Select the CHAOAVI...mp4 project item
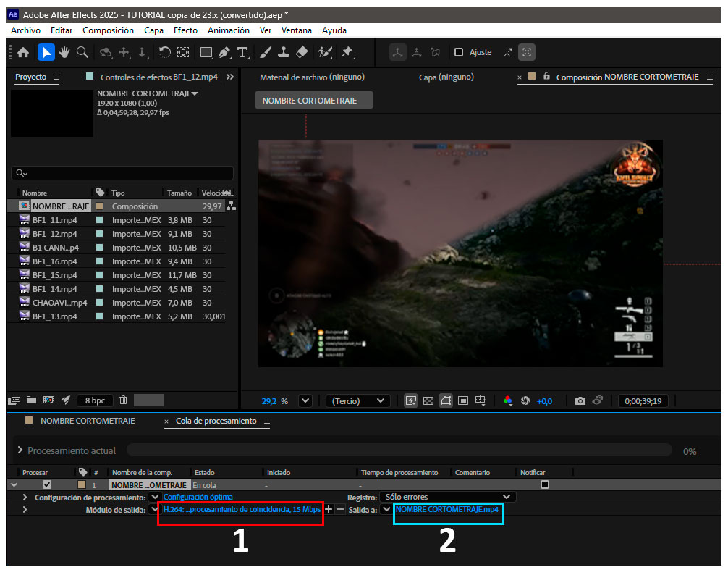Viewport: 728px width, 575px height. pos(60,303)
